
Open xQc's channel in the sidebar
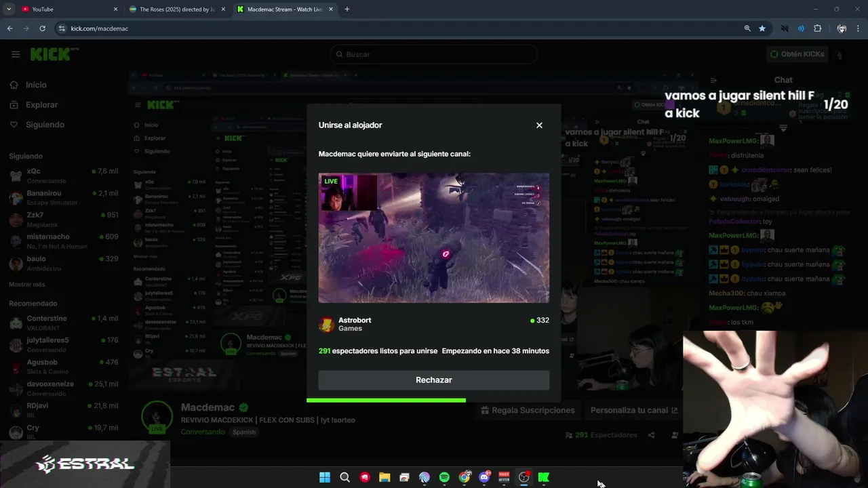pyautogui.click(x=63, y=176)
